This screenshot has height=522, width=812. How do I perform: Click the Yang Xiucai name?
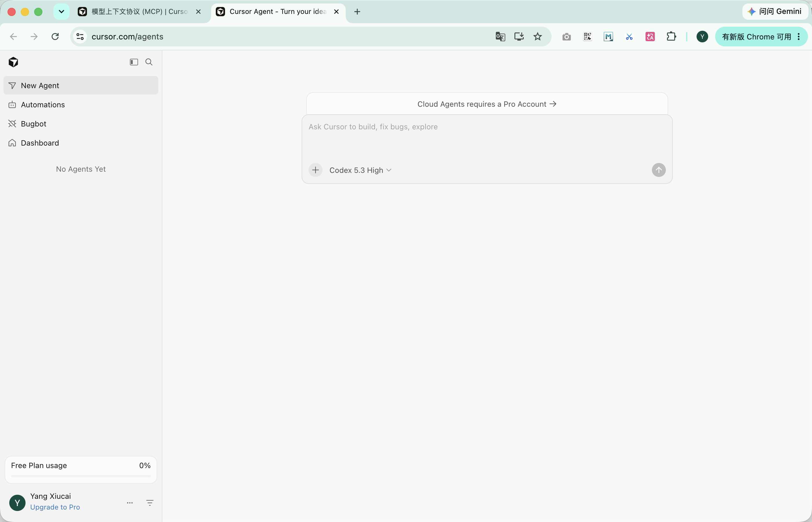[50, 496]
